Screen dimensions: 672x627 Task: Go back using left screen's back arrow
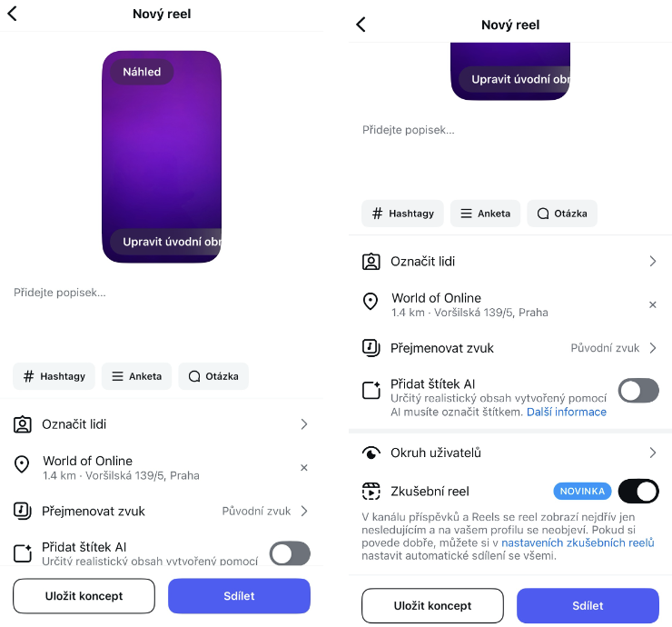13,14
